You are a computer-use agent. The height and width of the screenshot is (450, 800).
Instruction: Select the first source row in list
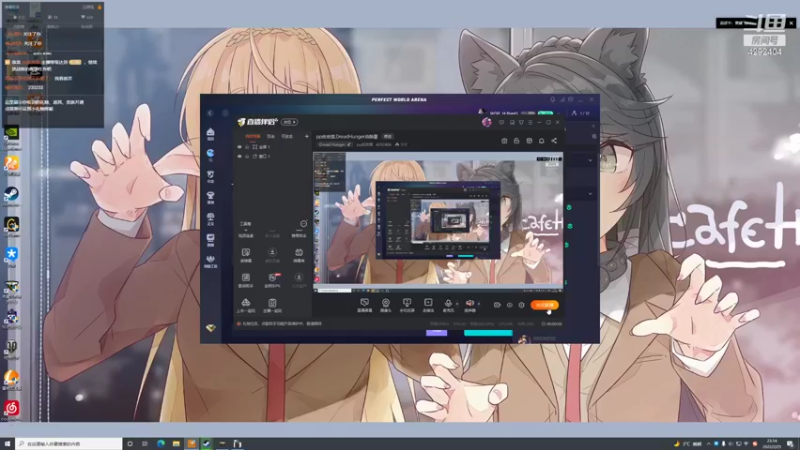[272, 147]
